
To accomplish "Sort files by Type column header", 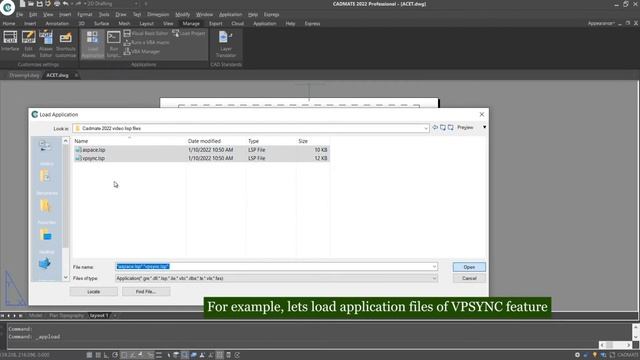I will 253,141.
